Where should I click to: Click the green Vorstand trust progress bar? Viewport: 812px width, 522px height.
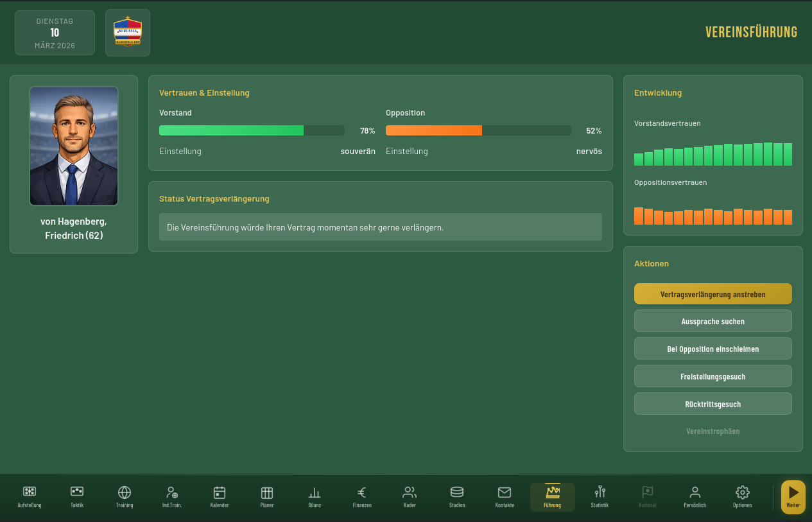tap(252, 130)
